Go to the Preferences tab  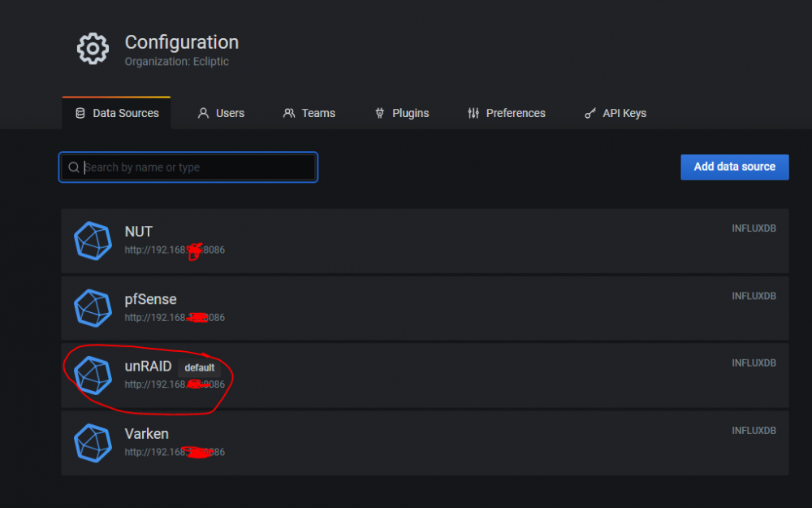pos(507,113)
